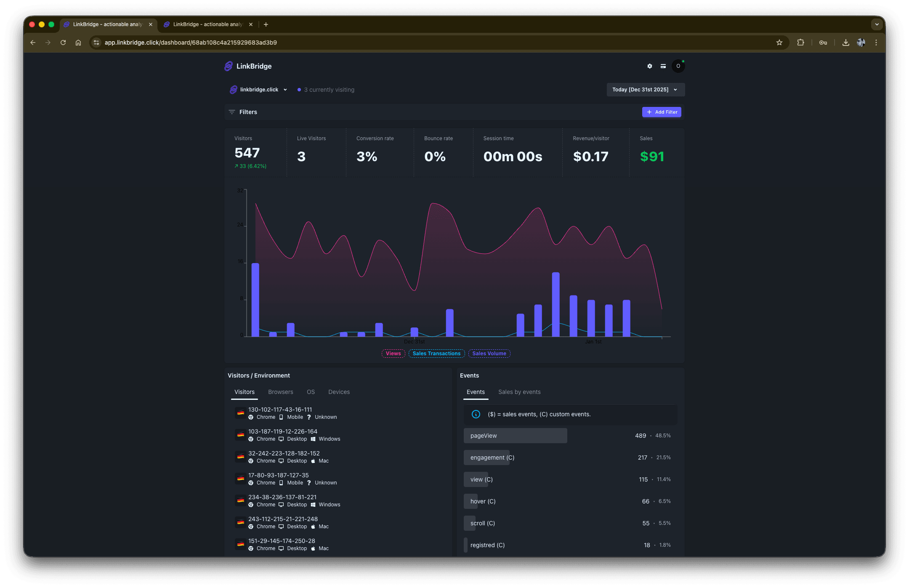Bookmark page with star icon
The image size is (909, 588).
tap(779, 43)
